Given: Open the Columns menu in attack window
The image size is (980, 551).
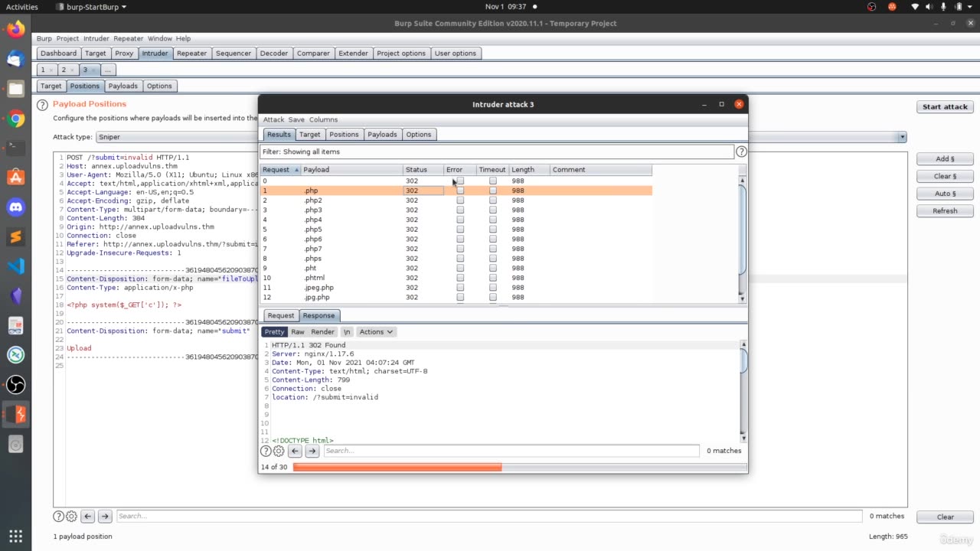Looking at the screenshot, I should [x=323, y=119].
